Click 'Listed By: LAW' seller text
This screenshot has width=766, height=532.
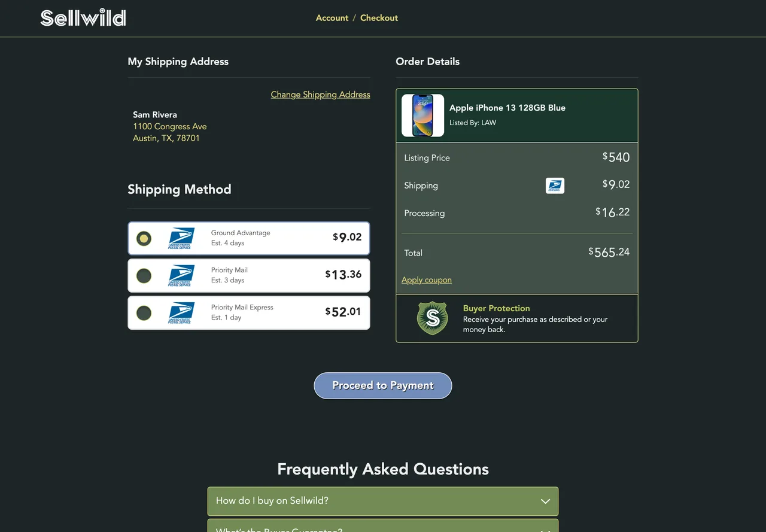473,123
